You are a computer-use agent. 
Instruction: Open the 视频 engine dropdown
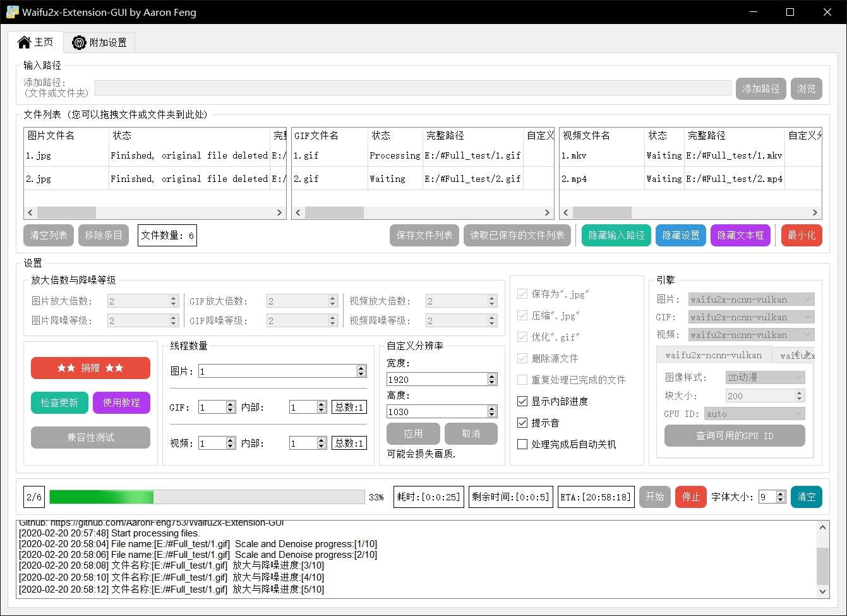[x=752, y=335]
